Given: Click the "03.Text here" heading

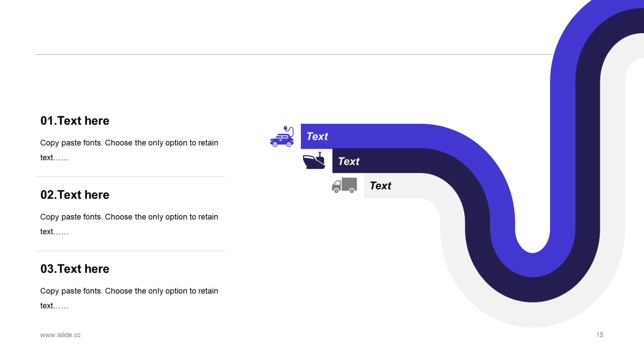Looking at the screenshot, I should click(x=75, y=268).
